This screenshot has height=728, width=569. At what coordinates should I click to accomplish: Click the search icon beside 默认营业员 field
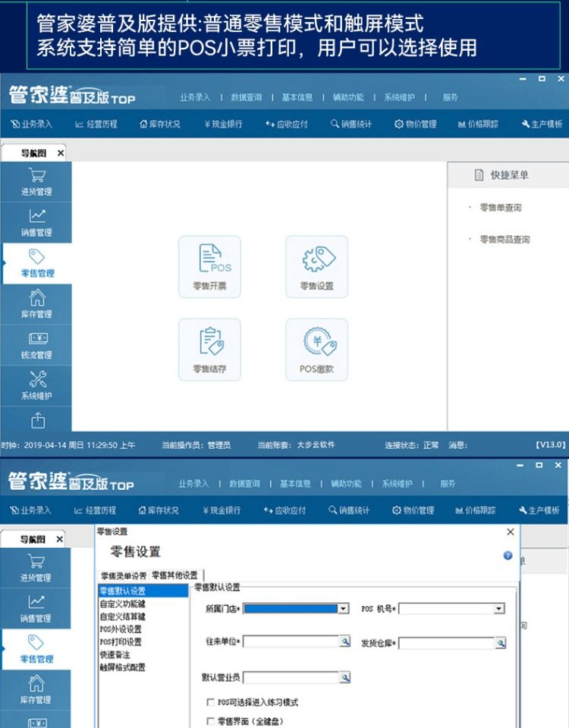tap(344, 678)
